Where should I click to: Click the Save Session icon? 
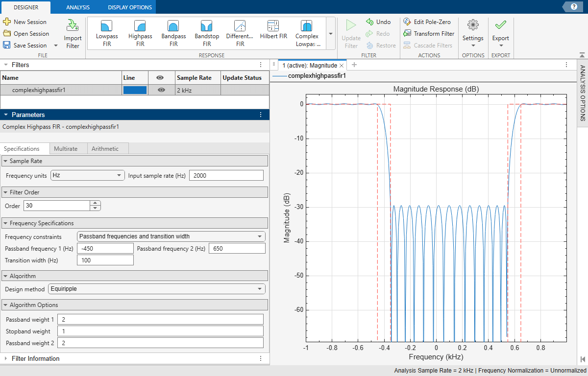(7, 46)
